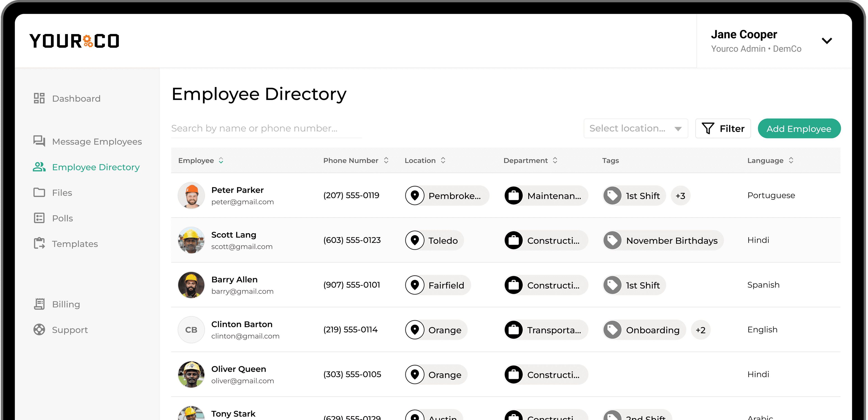Viewport: 868px width, 420px height.
Task: Expand Clinton Barton's +2 more tags
Action: tap(701, 330)
